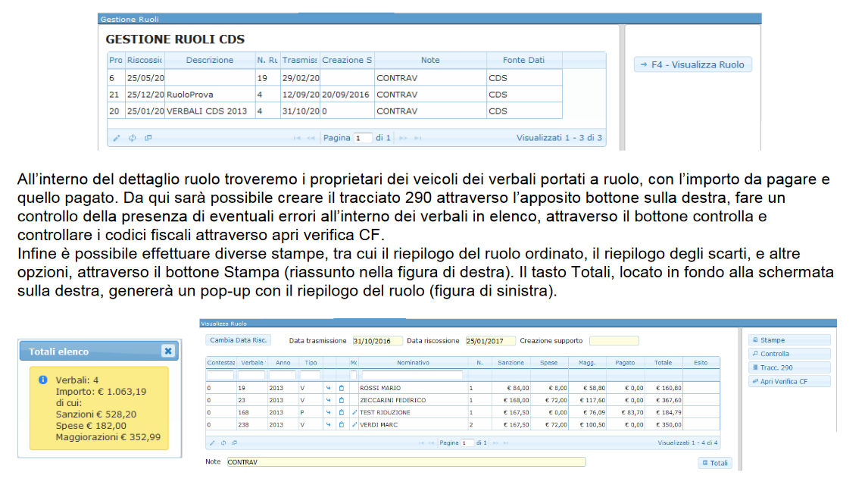Click pencil icon in TEST RIDUZIONE row

click(x=354, y=413)
